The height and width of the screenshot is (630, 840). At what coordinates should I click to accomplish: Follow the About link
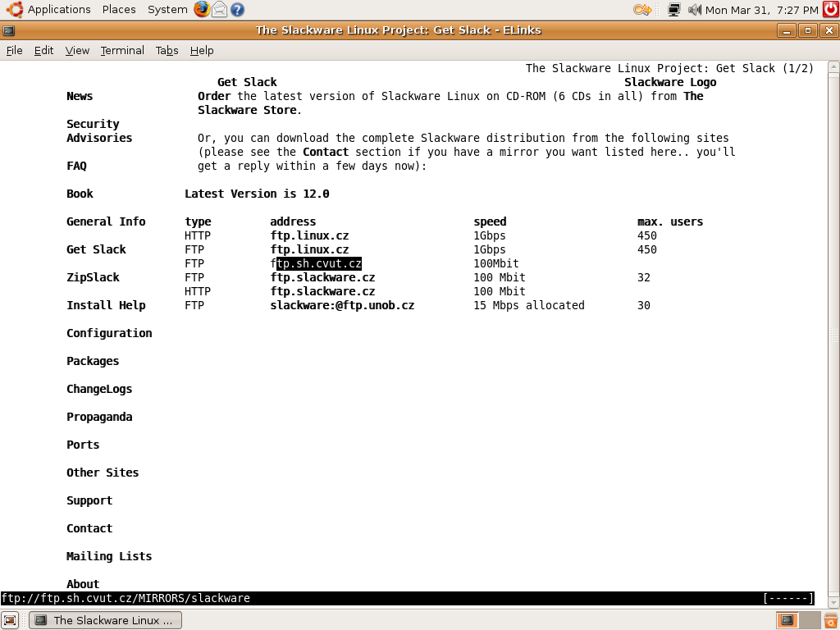(x=83, y=584)
